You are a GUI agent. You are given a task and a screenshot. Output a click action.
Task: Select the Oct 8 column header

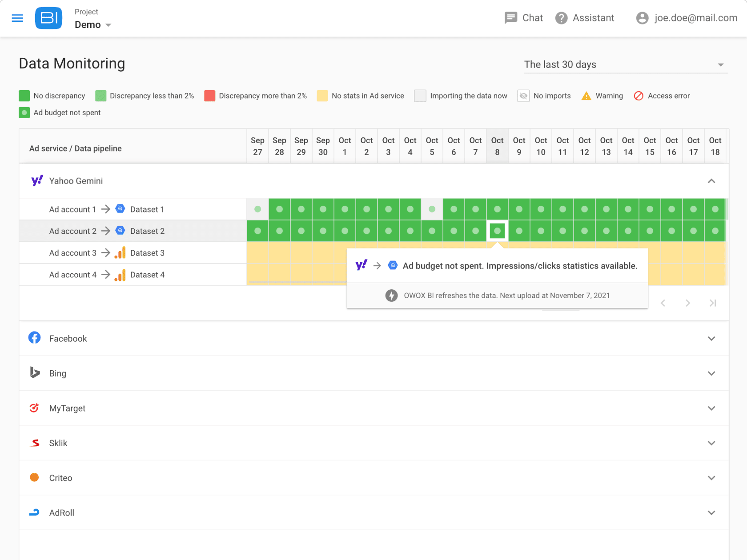[x=497, y=146]
